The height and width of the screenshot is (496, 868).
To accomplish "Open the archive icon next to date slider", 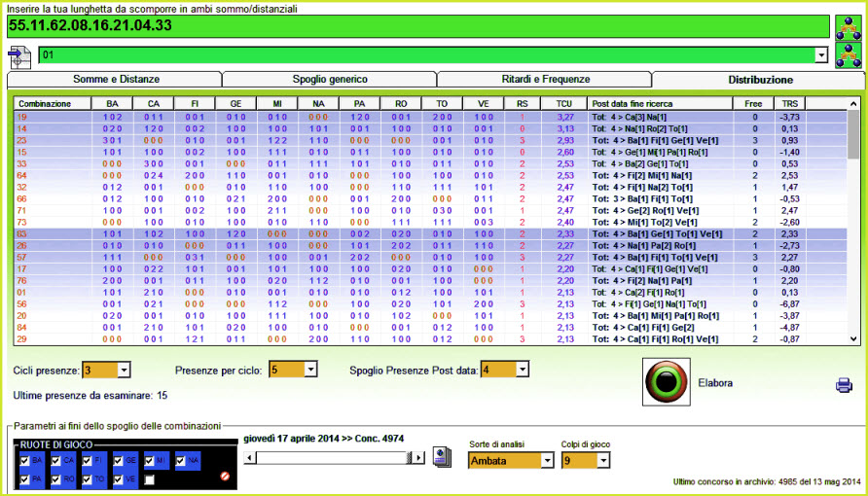I will (x=442, y=457).
